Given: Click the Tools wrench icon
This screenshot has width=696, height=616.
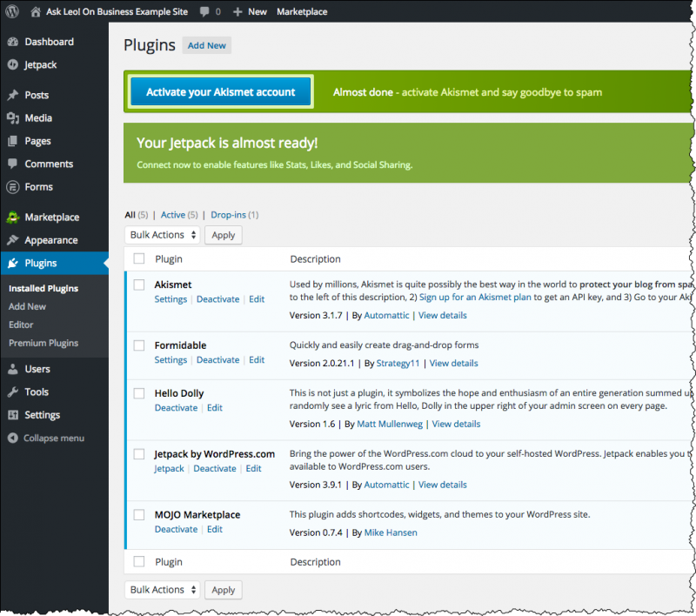Looking at the screenshot, I should (13, 392).
